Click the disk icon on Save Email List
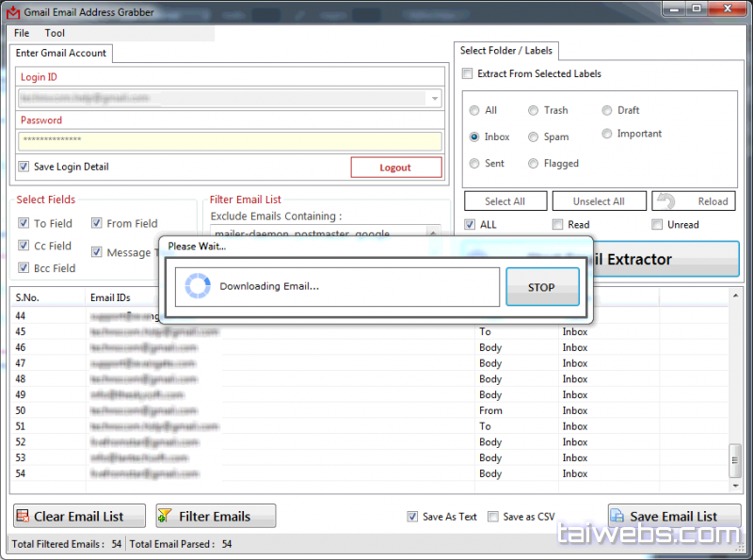753x560 pixels. click(x=617, y=516)
